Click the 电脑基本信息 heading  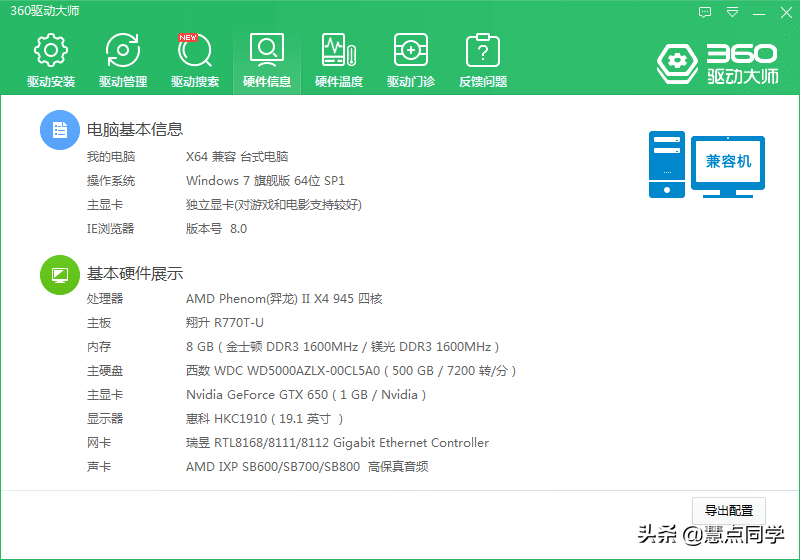click(x=135, y=130)
